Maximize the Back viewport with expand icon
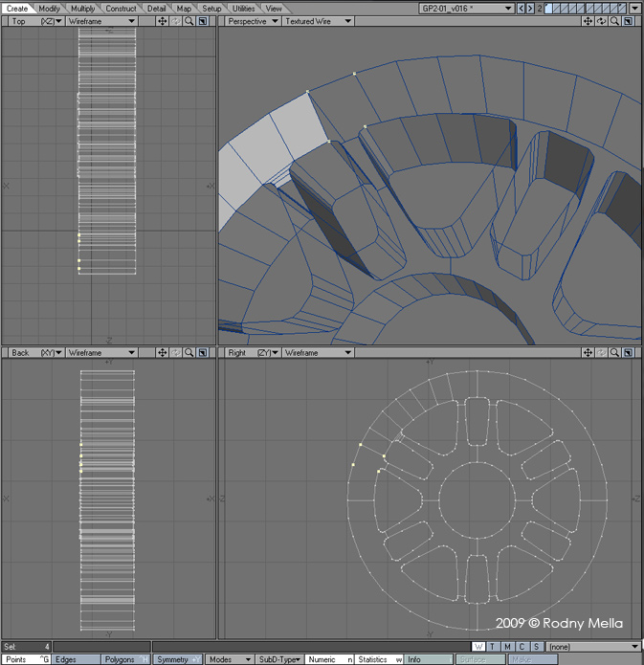The height and width of the screenshot is (665, 644). (203, 353)
